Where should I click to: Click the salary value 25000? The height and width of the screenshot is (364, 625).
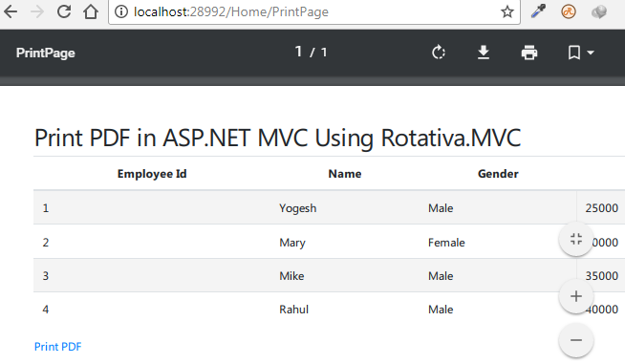(601, 208)
